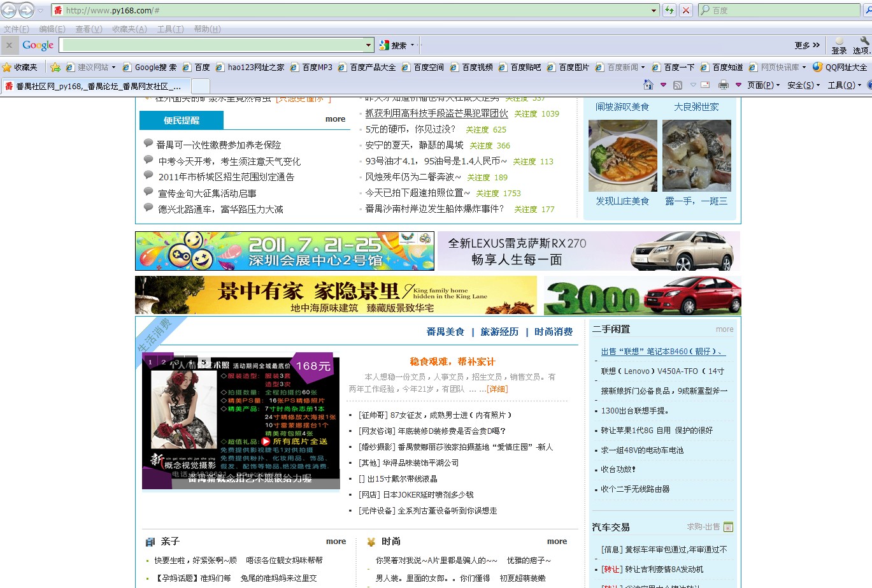Click more link beside 亲子 section
The image size is (872, 588).
pyautogui.click(x=336, y=541)
